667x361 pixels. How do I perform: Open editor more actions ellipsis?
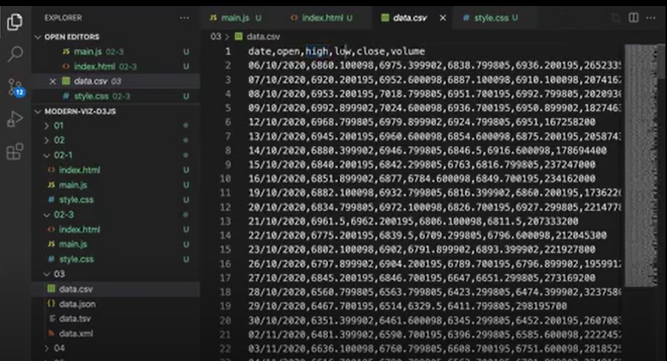pos(651,18)
